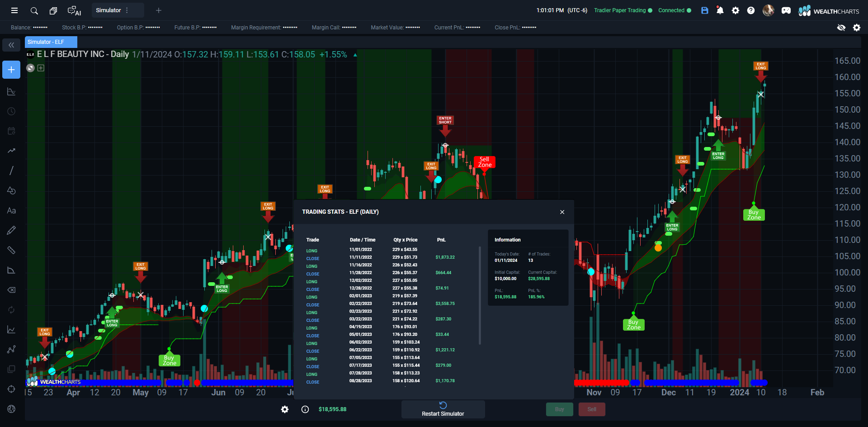
Task: Open the calendar date tool
Action: 11,131
